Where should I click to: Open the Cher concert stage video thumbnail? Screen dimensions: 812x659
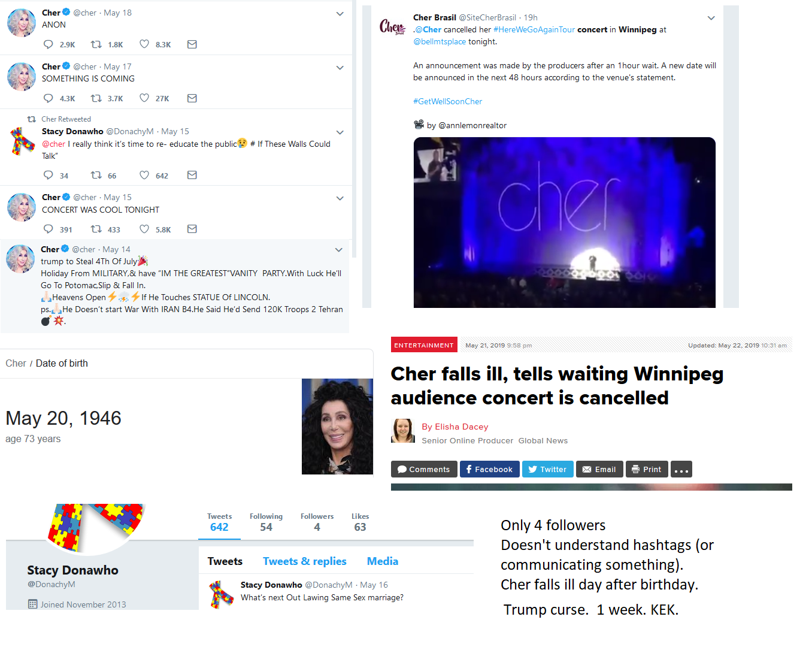click(565, 222)
